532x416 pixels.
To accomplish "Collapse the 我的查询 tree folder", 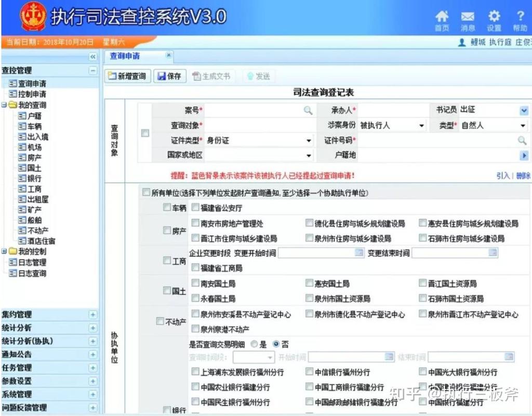I will coord(4,105).
